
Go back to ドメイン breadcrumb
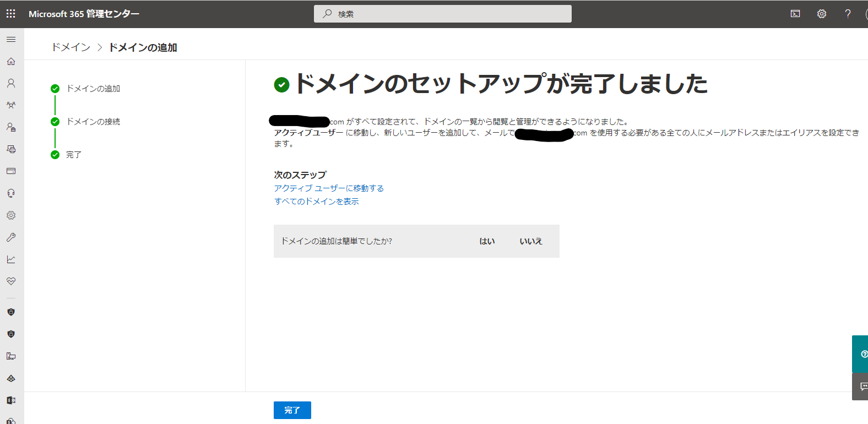point(71,47)
